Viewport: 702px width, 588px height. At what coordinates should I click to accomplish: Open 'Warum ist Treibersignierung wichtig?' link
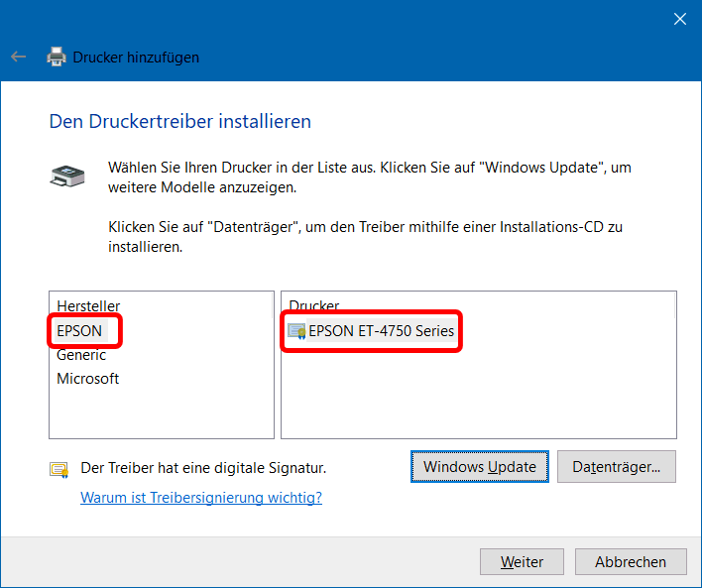[201, 498]
